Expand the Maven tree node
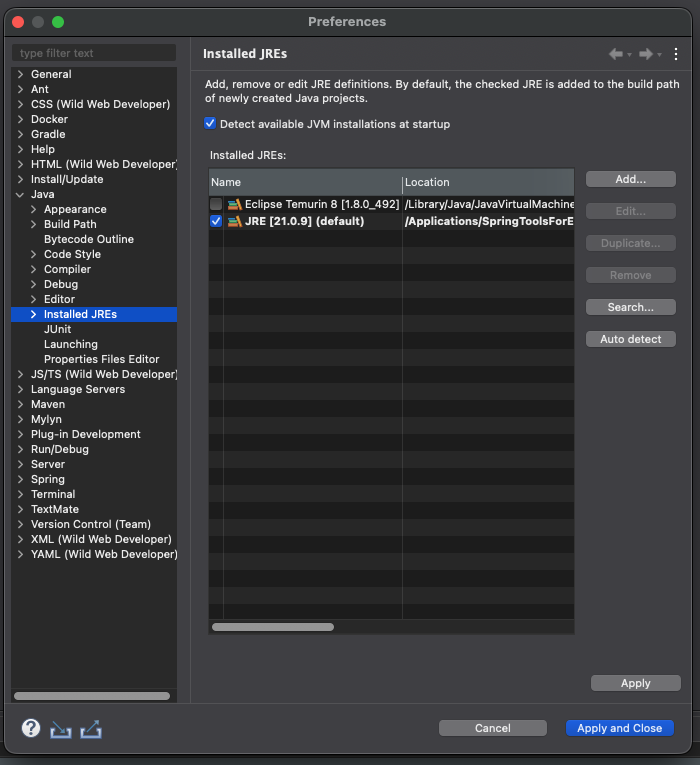The height and width of the screenshot is (765, 700). tap(20, 404)
